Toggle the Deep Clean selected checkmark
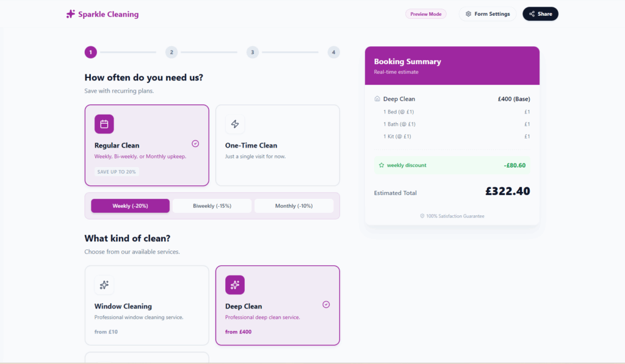Image resolution: width=625 pixels, height=364 pixels. [326, 304]
